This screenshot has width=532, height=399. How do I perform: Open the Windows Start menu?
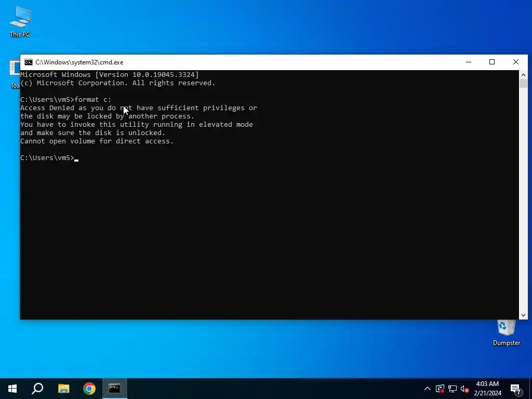click(x=12, y=389)
